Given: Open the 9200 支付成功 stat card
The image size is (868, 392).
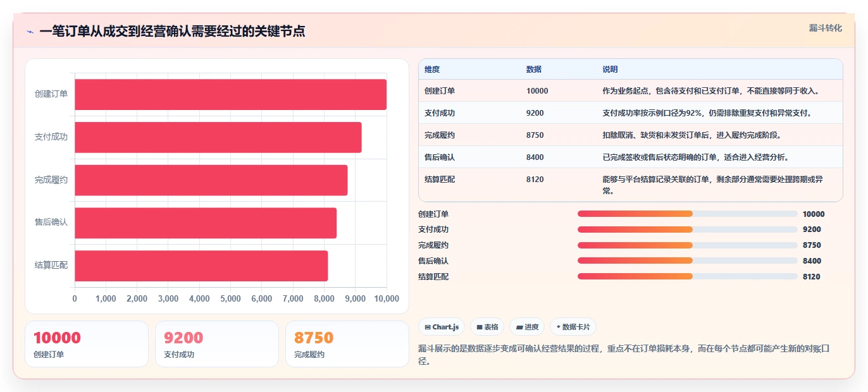Looking at the screenshot, I should [217, 344].
